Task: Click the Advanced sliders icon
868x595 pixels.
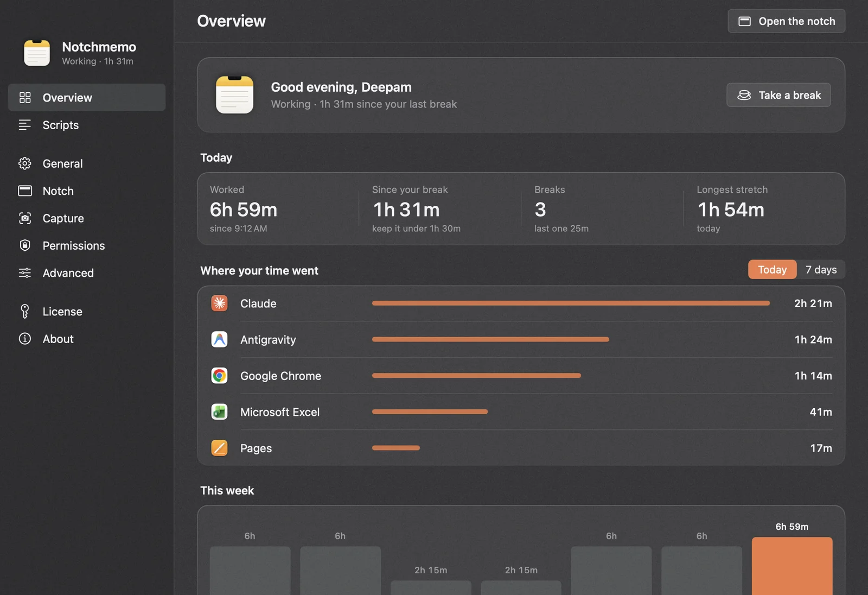Action: 25,273
